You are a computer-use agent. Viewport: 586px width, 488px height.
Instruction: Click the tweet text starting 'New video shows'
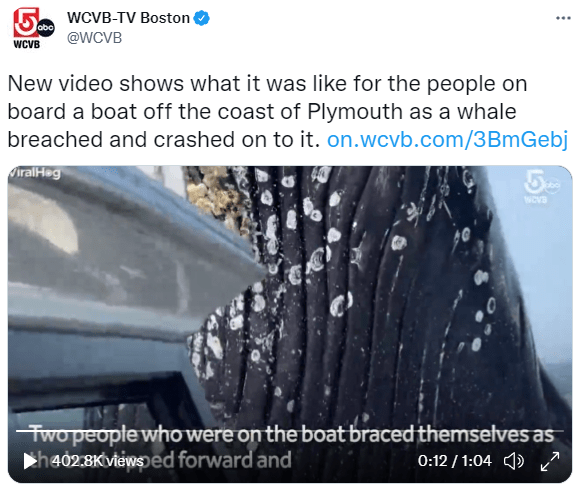coord(288,111)
